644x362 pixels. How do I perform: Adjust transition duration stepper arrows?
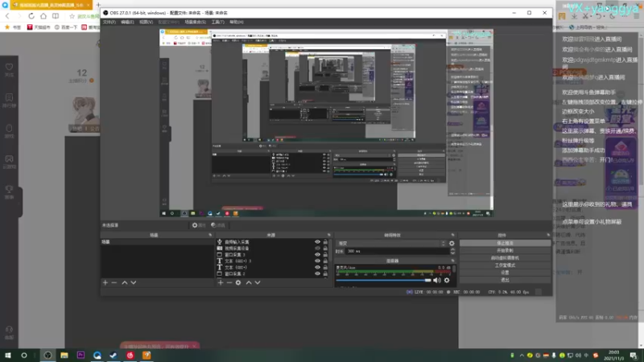[x=452, y=251]
